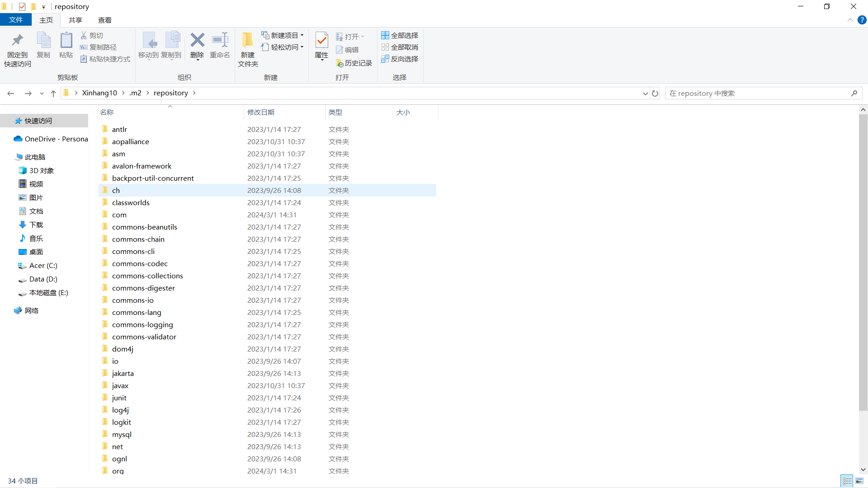Image resolution: width=868 pixels, height=488 pixels.
Task: Pin folder to Quick access
Action: point(18,50)
